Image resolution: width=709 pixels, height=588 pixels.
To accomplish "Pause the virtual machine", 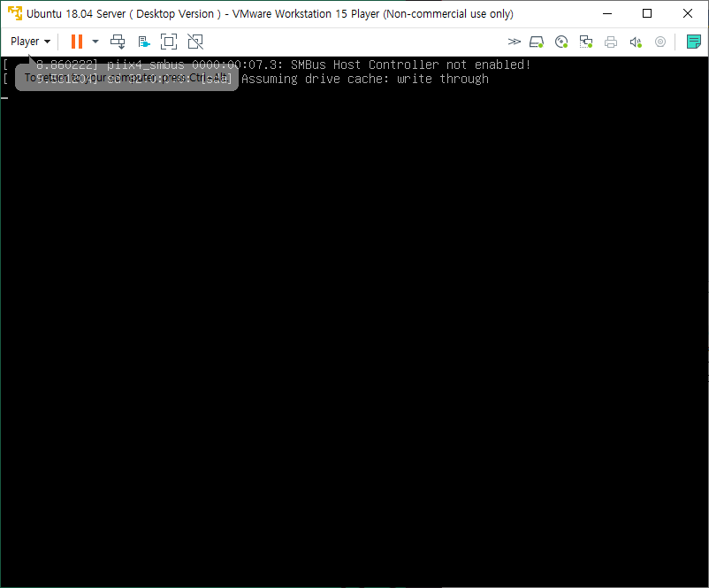I will click(x=77, y=42).
